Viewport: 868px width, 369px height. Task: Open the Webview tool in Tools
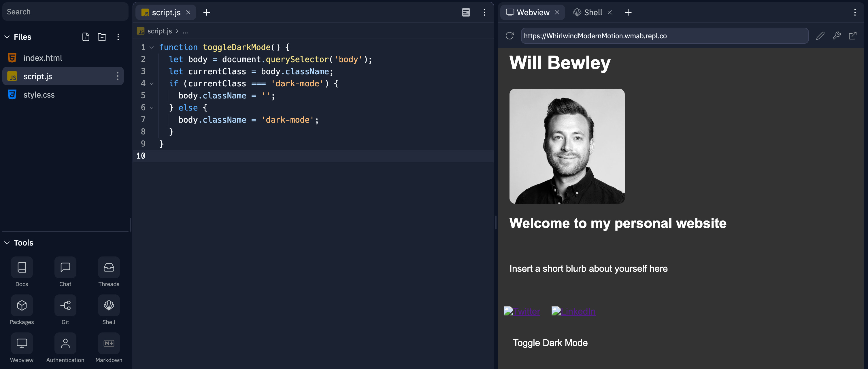point(22,348)
